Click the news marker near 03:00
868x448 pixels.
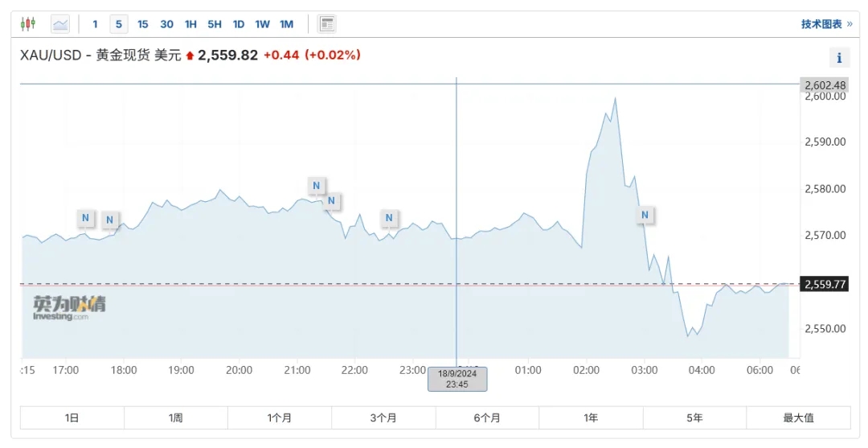645,215
